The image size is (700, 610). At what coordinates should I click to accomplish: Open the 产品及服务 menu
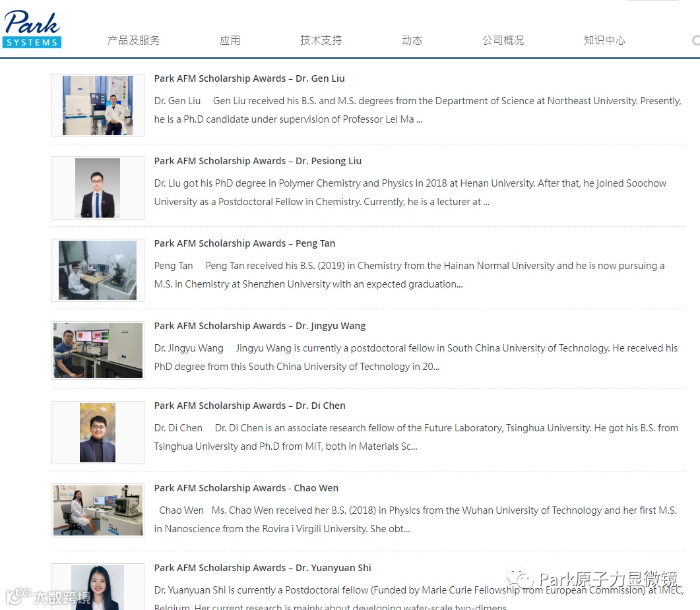click(x=133, y=40)
